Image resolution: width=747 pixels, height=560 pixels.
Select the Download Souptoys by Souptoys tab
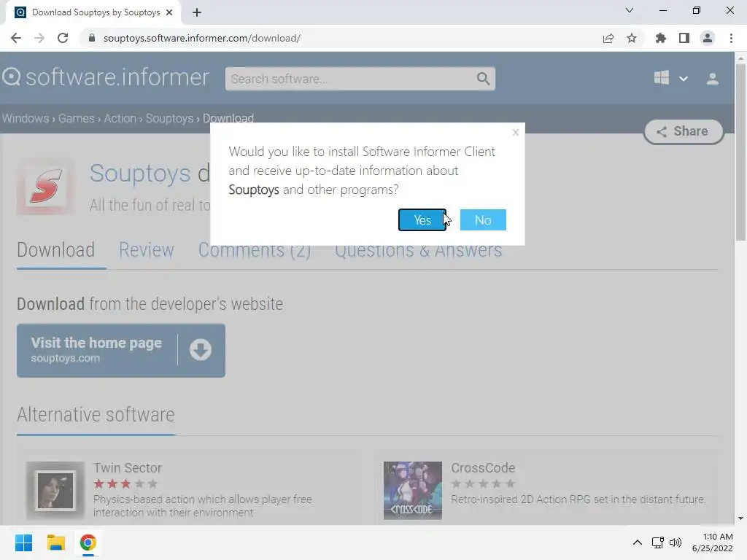point(93,12)
